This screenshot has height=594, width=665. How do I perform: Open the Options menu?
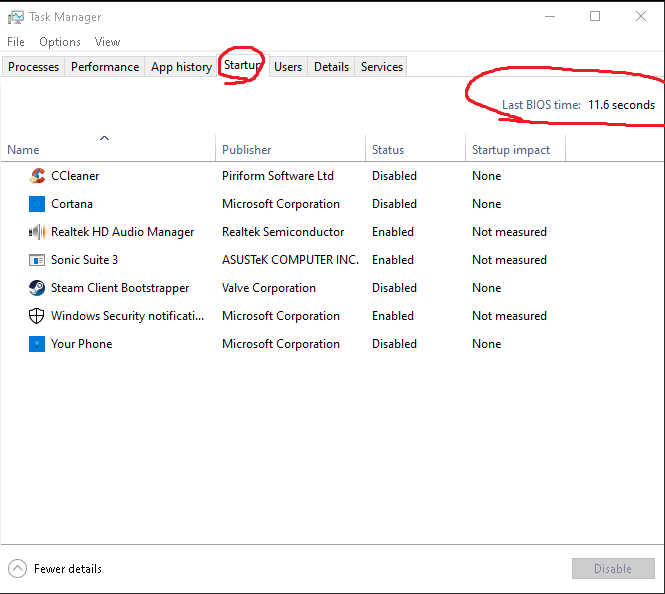click(x=60, y=42)
